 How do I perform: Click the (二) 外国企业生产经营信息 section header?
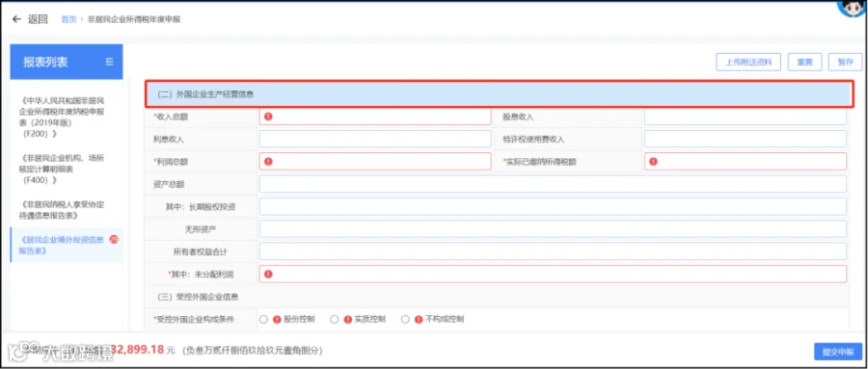[x=500, y=94]
